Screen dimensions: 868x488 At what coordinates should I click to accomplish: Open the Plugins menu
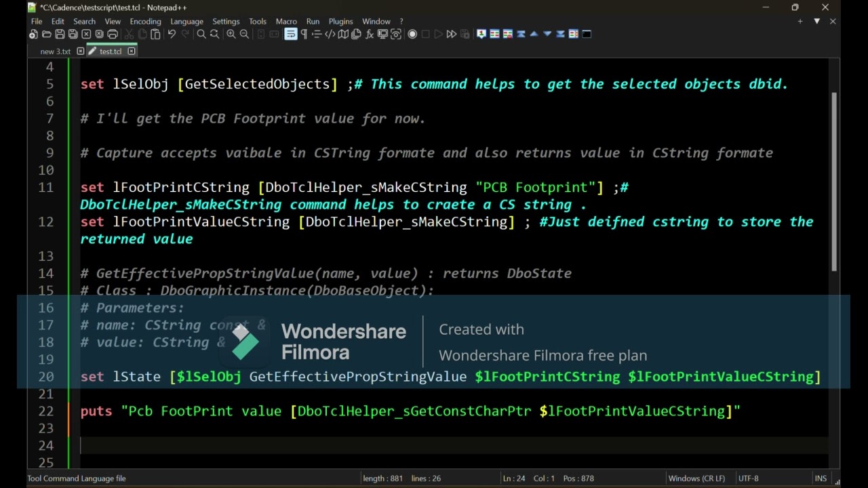tap(340, 21)
